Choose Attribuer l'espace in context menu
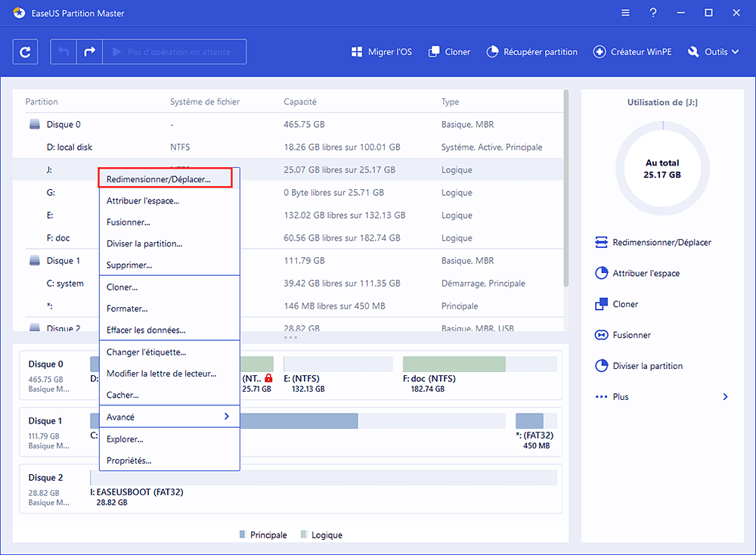Image resolution: width=756 pixels, height=555 pixels. click(169, 200)
